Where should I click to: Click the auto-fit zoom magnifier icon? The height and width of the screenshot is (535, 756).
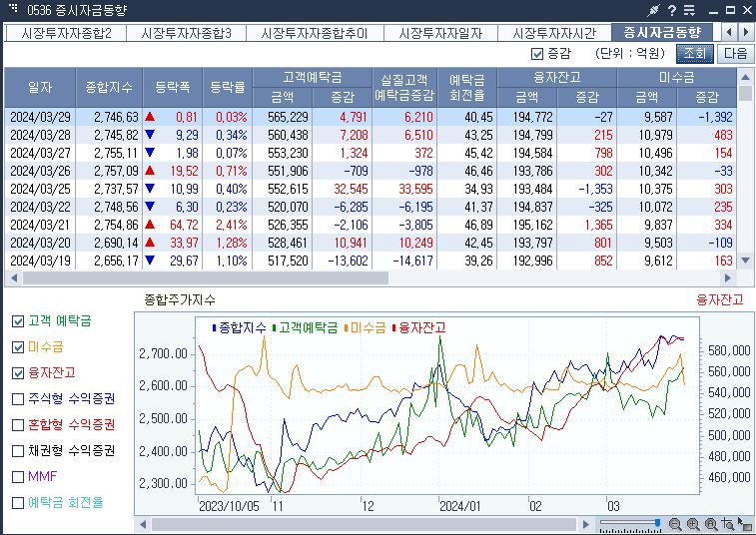click(x=711, y=524)
